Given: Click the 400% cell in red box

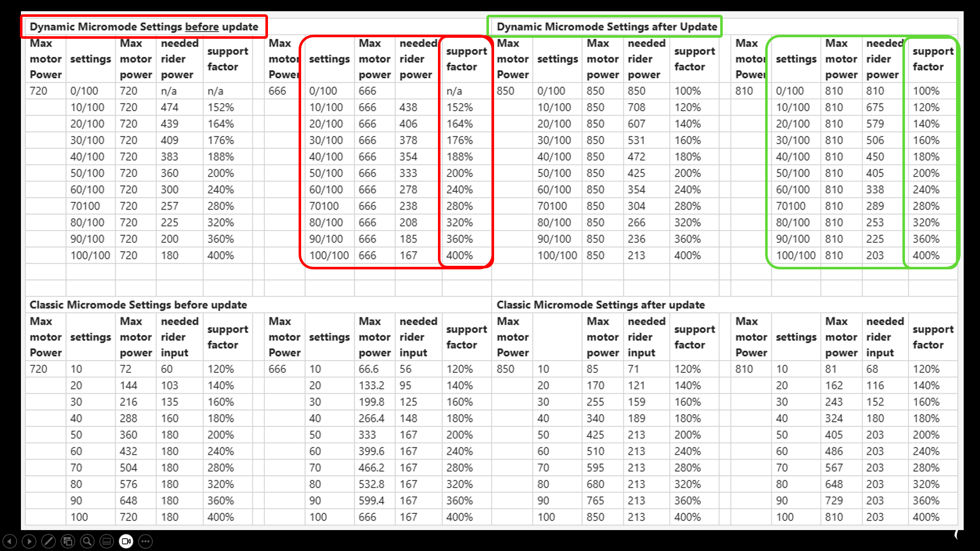Looking at the screenshot, I should coord(459,255).
